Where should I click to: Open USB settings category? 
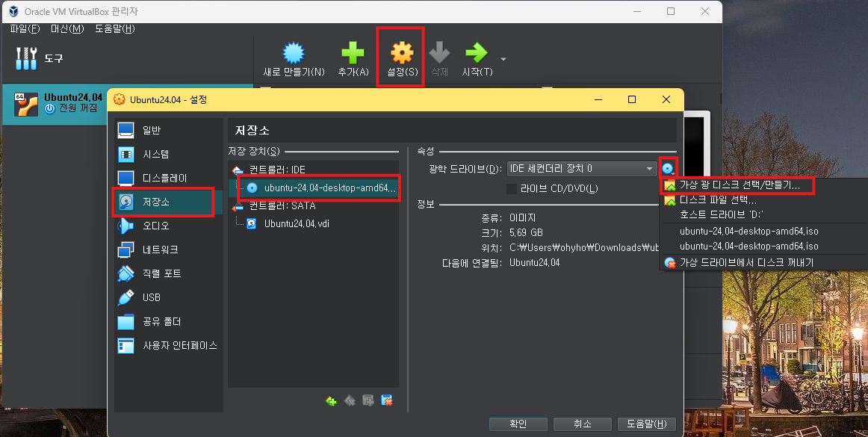pyautogui.click(x=168, y=297)
